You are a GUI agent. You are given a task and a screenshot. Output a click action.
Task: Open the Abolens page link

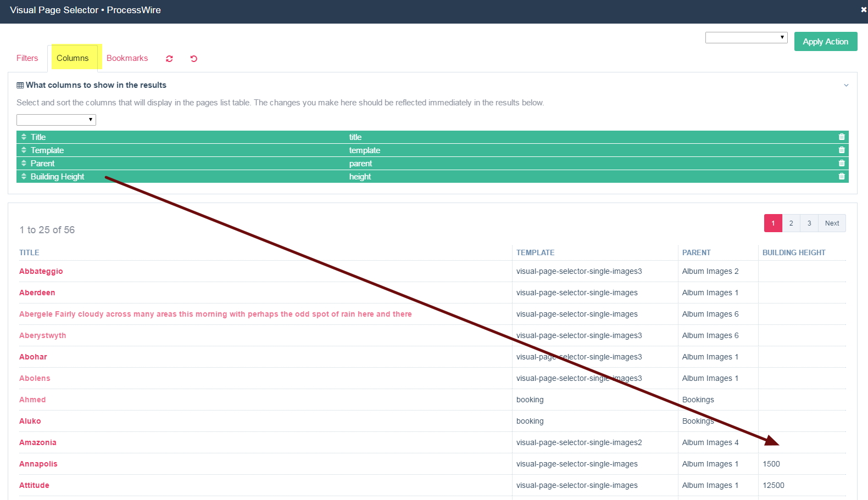pos(35,378)
